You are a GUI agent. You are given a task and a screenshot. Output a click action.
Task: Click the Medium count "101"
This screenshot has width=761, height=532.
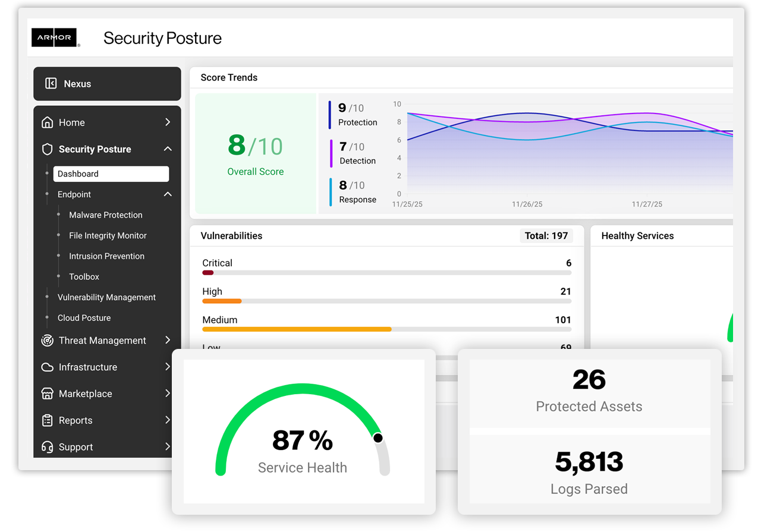(x=563, y=320)
